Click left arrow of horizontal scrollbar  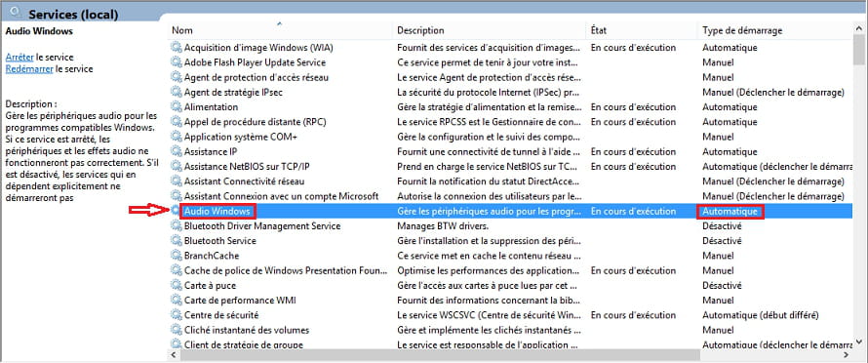click(x=174, y=354)
